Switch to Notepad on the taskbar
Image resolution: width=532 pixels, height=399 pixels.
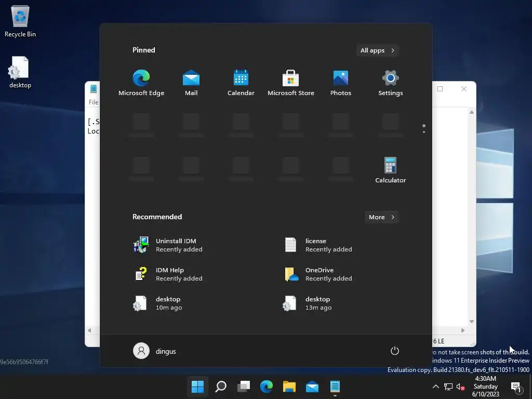(335, 386)
